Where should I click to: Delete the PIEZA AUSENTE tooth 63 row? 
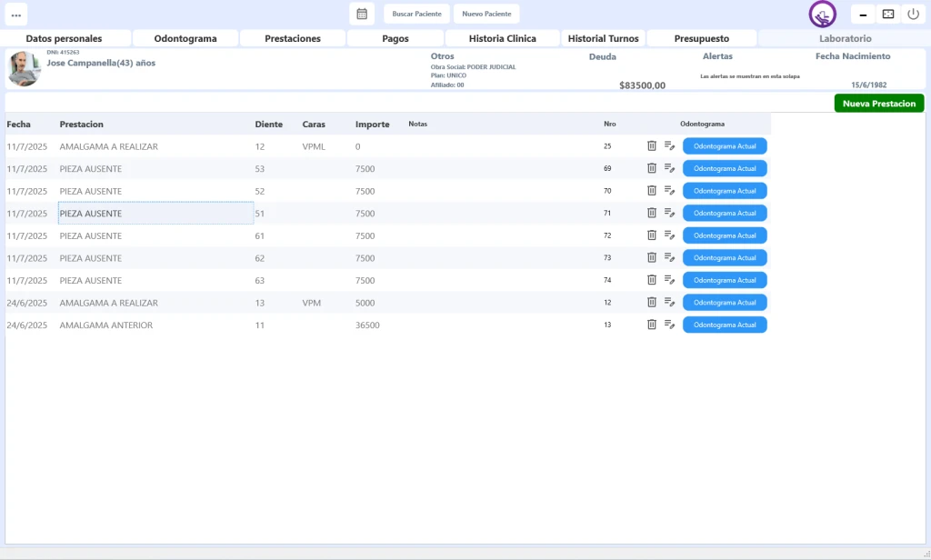[x=651, y=280]
